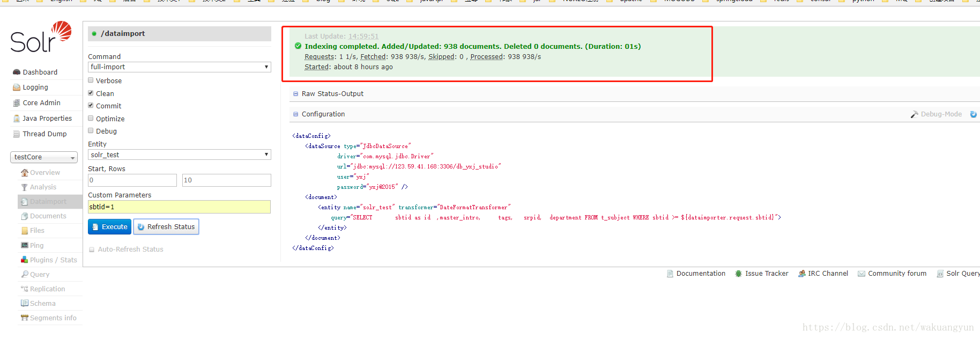
Task: Open Core Admin page
Action: coord(42,103)
